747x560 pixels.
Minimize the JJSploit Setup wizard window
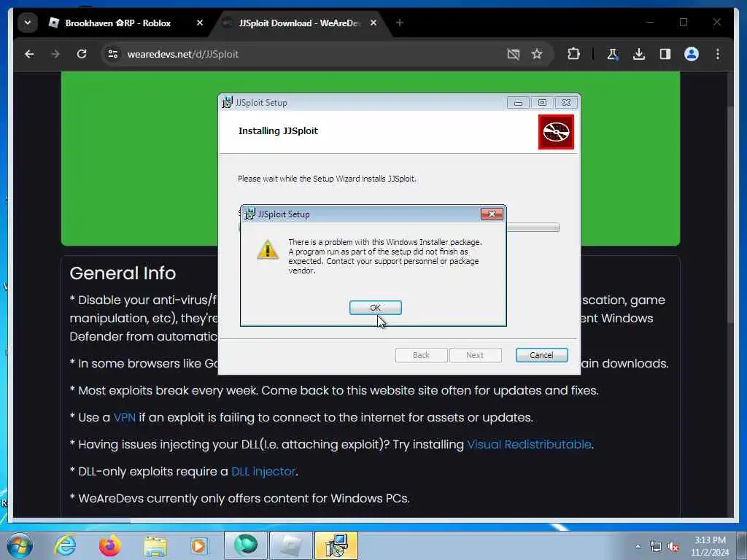click(x=519, y=102)
